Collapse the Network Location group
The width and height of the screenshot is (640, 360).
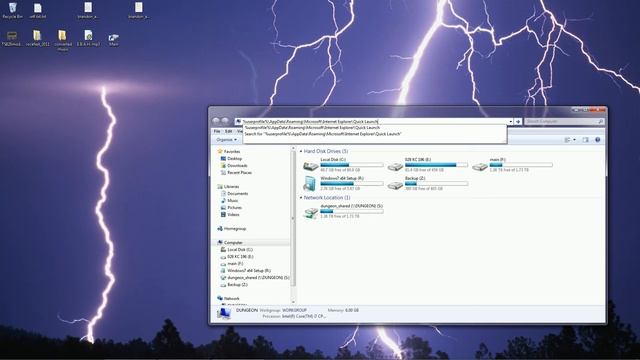point(301,198)
